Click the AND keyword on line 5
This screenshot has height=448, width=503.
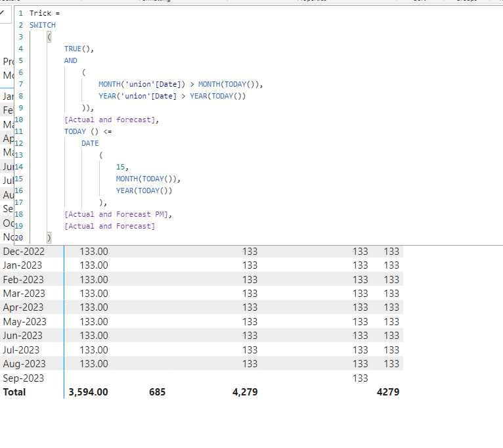[x=70, y=60]
